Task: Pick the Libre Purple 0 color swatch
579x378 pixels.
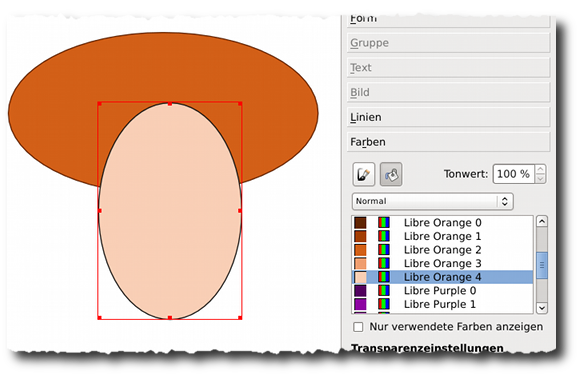Action: tap(360, 291)
